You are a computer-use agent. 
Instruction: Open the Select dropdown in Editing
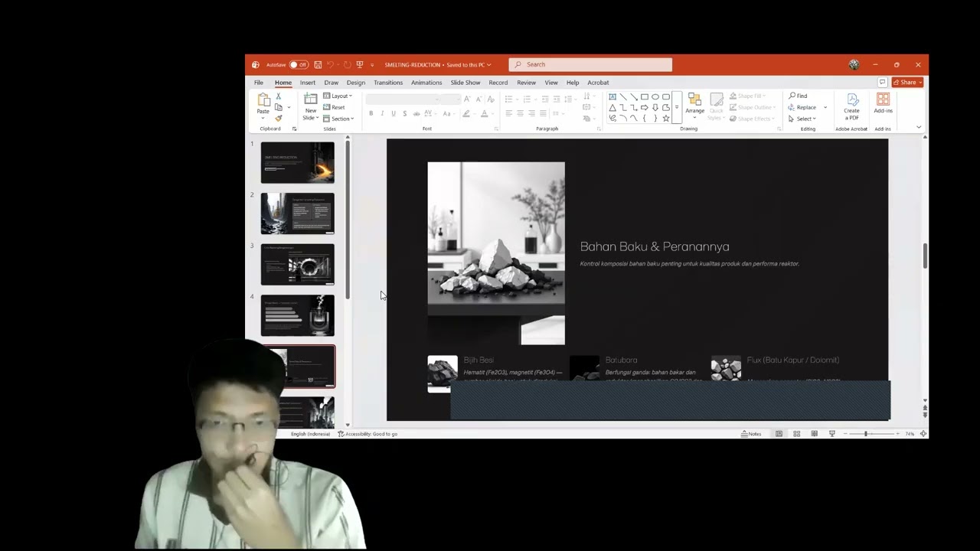[x=803, y=119]
